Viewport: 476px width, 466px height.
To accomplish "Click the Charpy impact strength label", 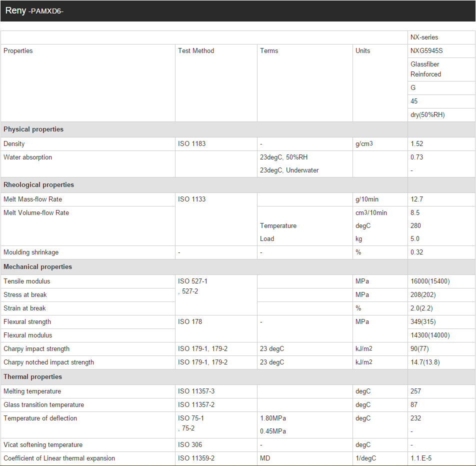I will 36,349.
